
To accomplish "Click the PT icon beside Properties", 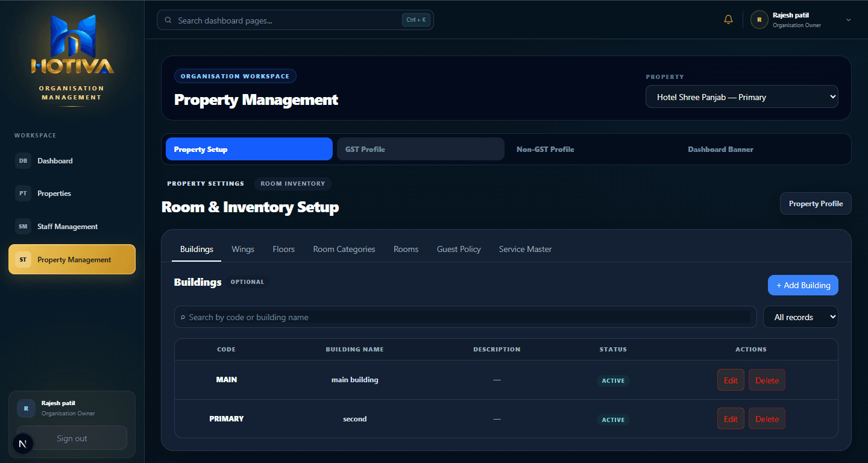I will (23, 194).
